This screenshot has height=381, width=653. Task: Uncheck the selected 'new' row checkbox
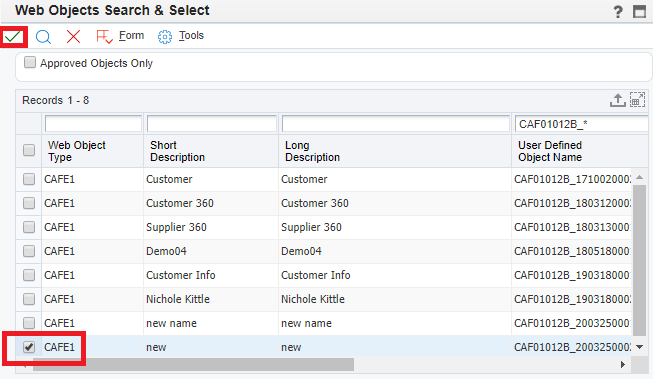(x=29, y=347)
